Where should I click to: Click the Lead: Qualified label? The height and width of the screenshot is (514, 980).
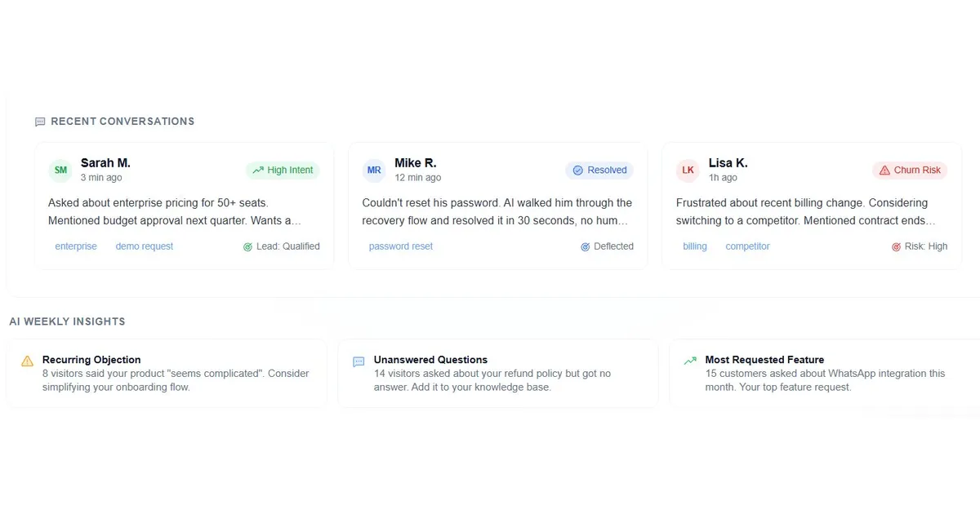[x=288, y=246]
